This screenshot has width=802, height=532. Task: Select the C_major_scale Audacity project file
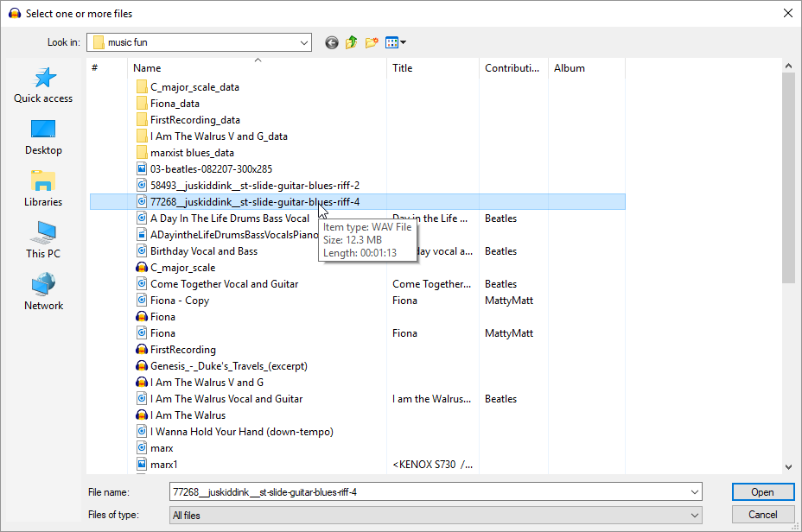[182, 268]
